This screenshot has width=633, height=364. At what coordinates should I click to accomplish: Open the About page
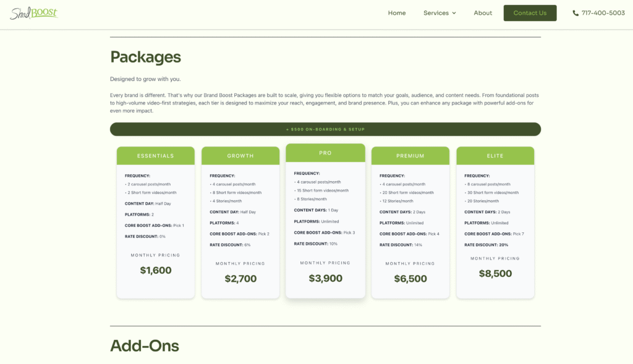click(483, 13)
